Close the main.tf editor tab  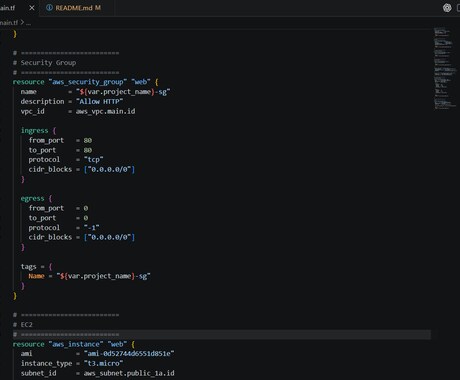32,8
